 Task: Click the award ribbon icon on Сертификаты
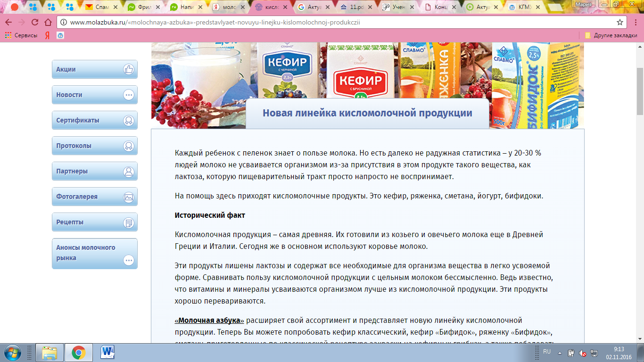click(x=129, y=120)
